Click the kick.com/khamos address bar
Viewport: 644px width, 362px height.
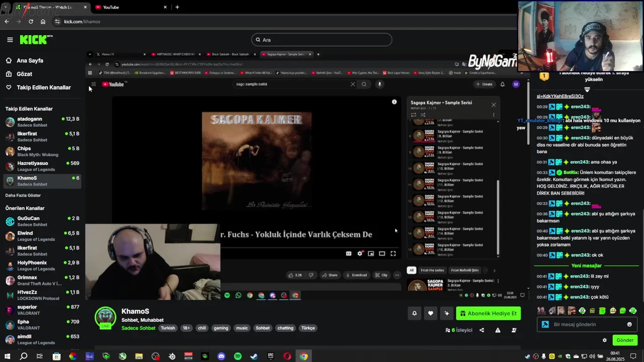point(282,22)
